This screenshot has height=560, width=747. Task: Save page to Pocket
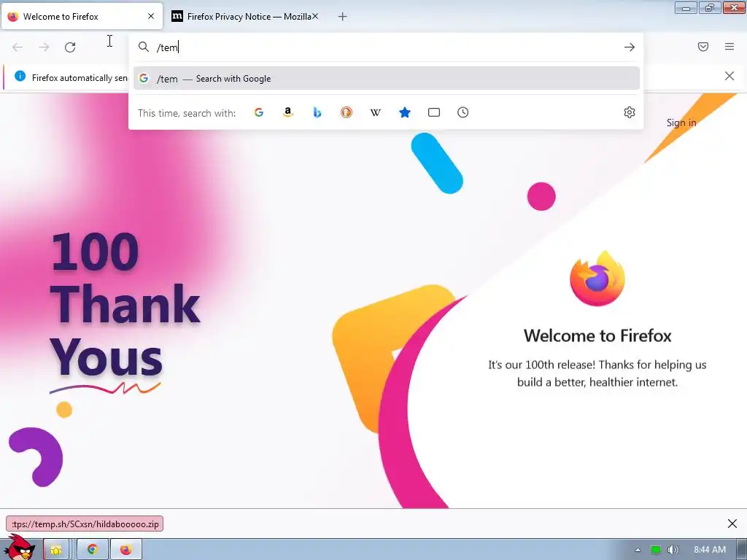(703, 47)
